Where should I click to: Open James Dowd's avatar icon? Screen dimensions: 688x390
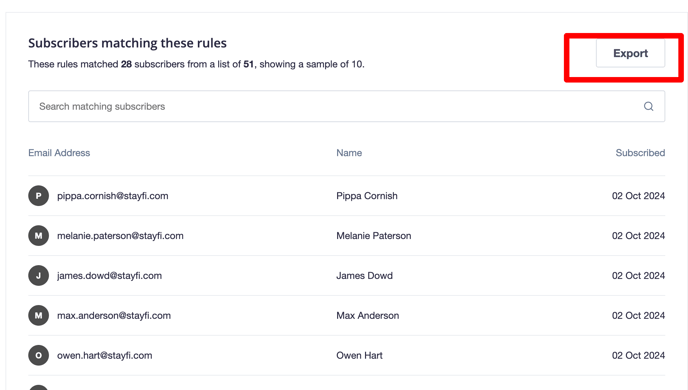[x=39, y=276]
